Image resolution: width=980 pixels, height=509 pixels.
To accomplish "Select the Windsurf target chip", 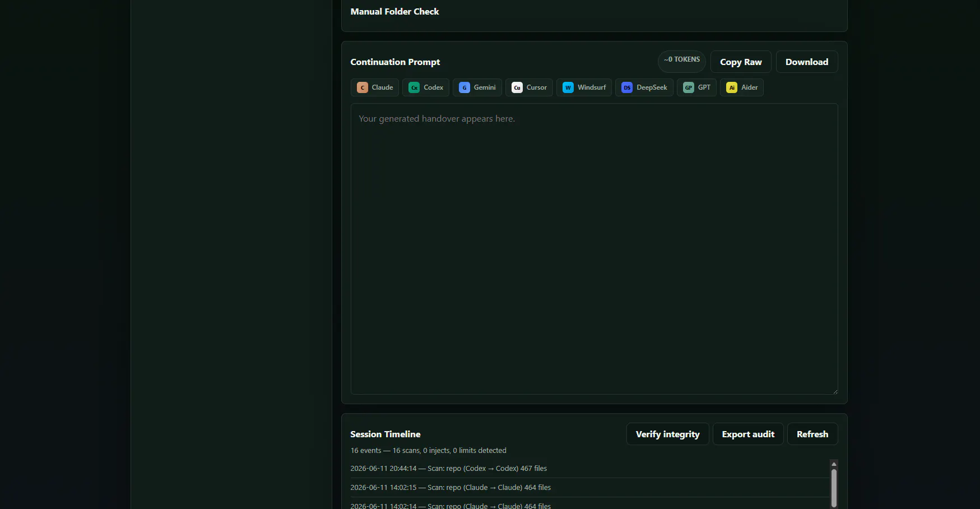I will click(x=584, y=87).
